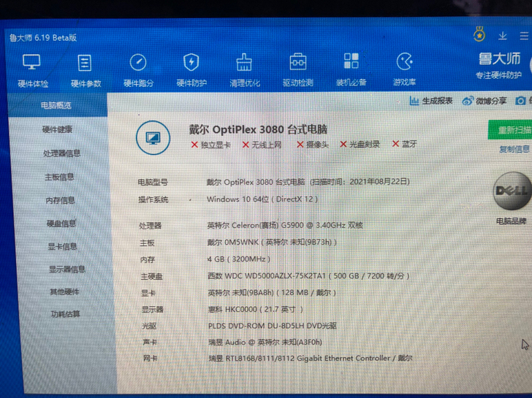Select 主板信息 in sidebar
This screenshot has height=398, width=532.
click(x=59, y=177)
